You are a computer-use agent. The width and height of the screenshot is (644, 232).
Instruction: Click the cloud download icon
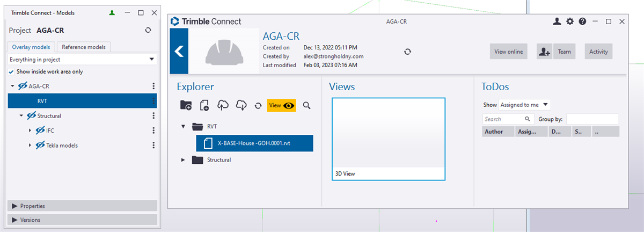pos(241,105)
